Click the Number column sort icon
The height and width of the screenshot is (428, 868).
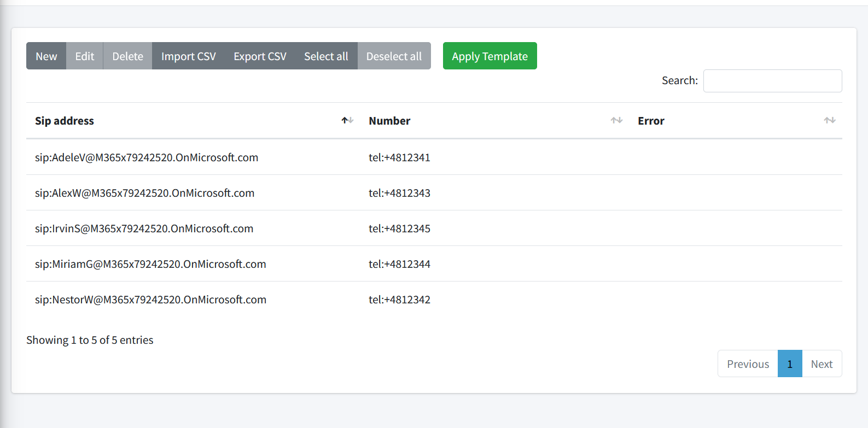(616, 120)
